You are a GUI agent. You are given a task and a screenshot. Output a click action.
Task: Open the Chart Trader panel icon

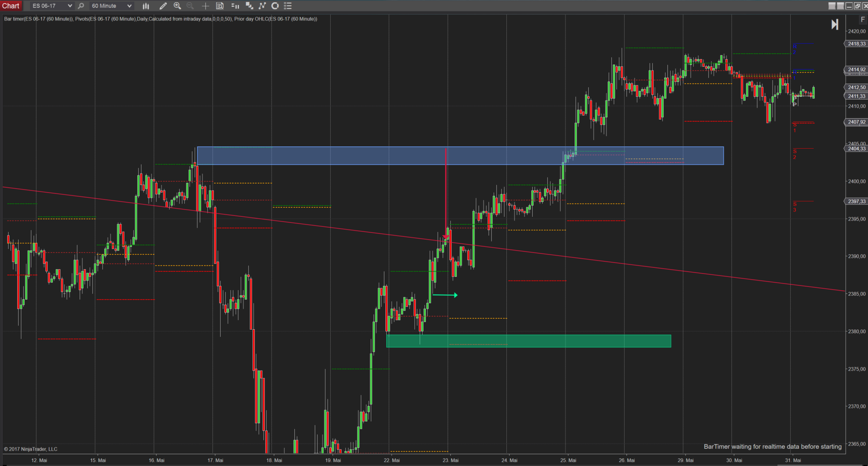235,6
